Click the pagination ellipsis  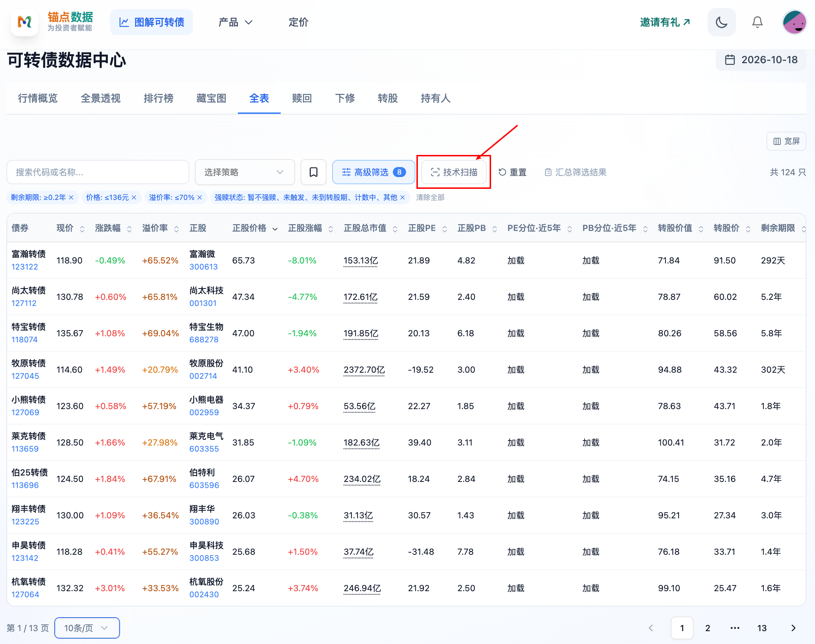pos(734,628)
